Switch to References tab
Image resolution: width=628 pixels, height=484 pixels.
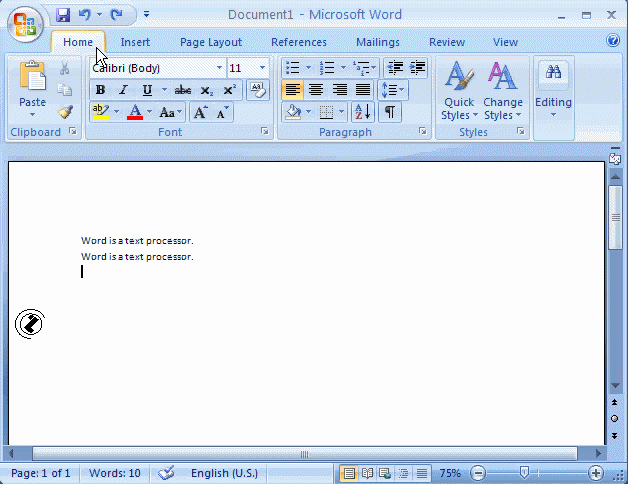coord(299,42)
